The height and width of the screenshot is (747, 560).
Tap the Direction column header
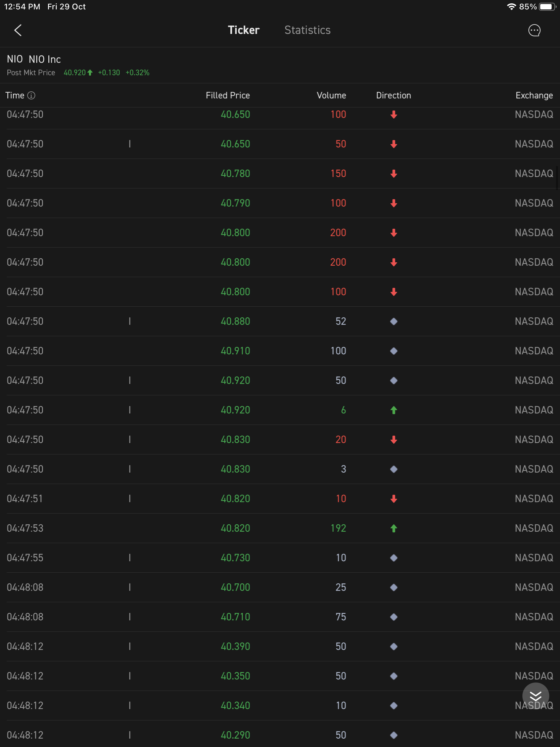pyautogui.click(x=393, y=96)
